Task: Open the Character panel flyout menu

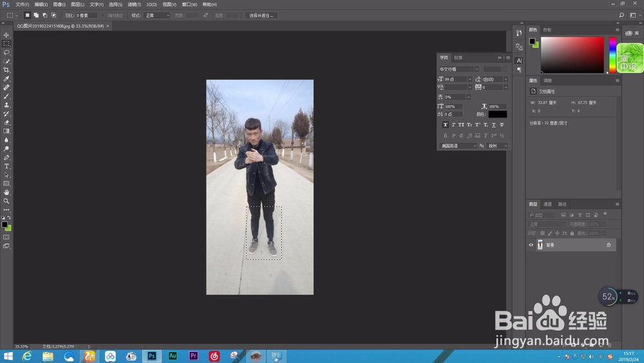Action: pyautogui.click(x=508, y=57)
